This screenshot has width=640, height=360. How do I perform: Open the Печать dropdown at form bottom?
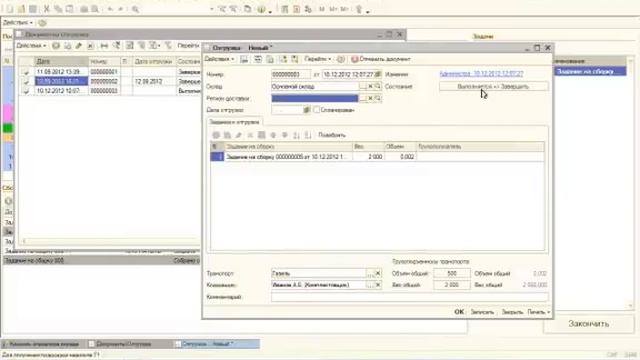(539, 312)
